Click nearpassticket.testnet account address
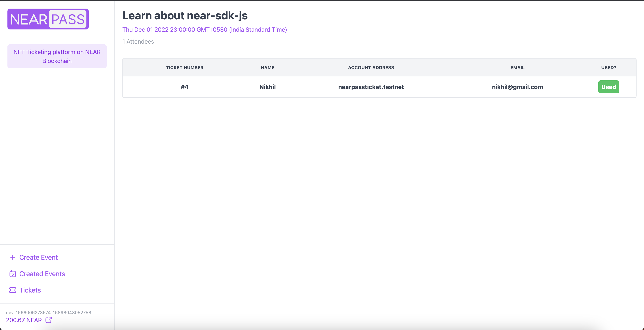Image resolution: width=644 pixels, height=330 pixels. coord(371,87)
